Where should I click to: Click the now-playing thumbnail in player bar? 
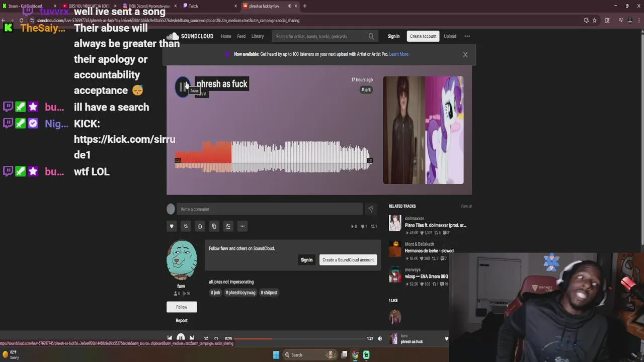click(393, 338)
